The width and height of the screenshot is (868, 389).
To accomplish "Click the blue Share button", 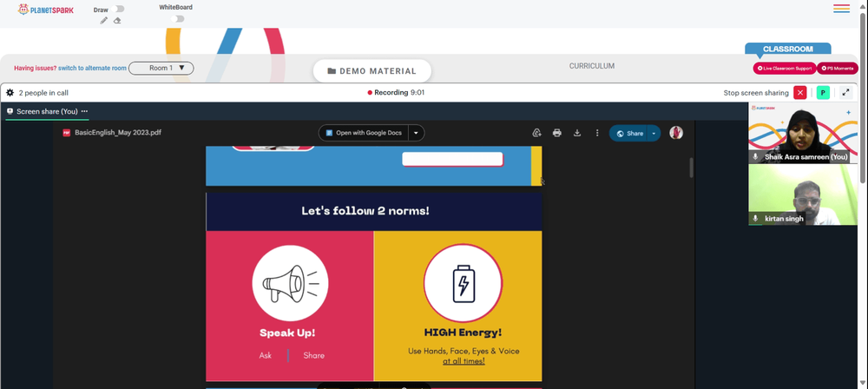I will (x=628, y=133).
